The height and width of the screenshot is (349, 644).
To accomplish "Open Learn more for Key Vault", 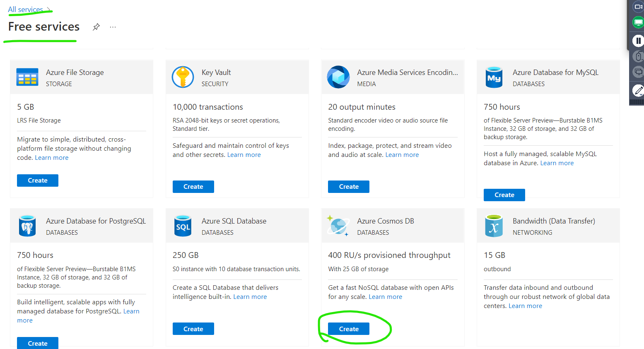I will coord(244,155).
